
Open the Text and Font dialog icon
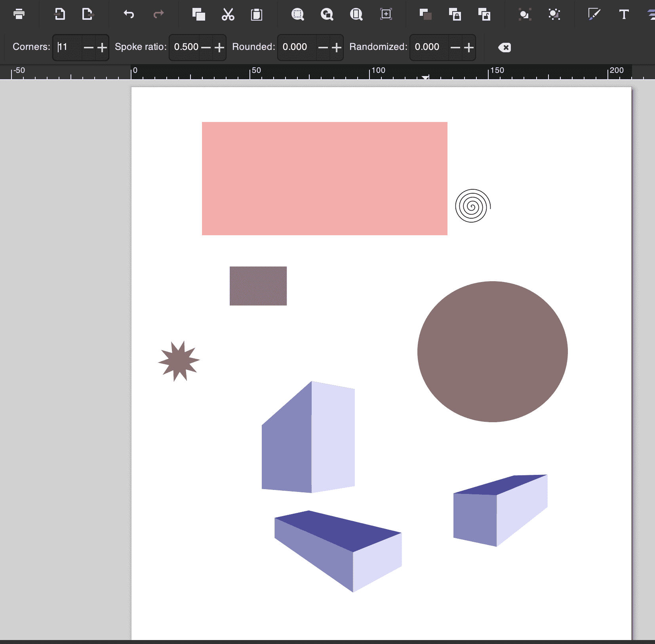pos(624,14)
